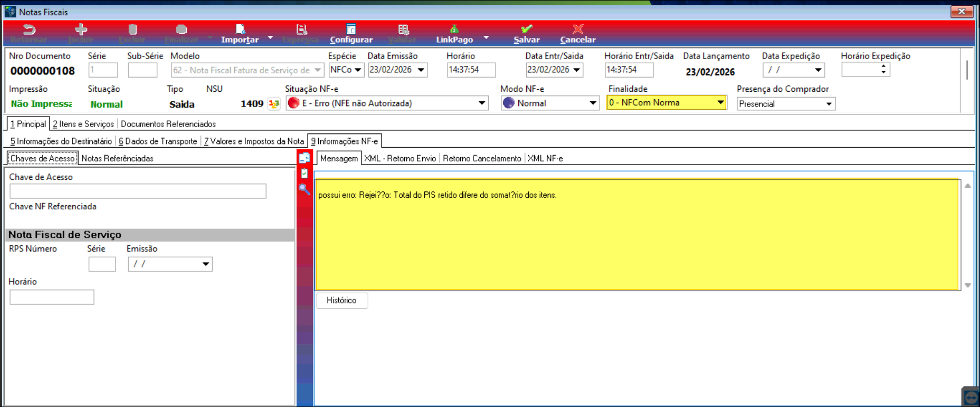Select the Notas Referênciadas tab
Screen dimensions: 980x407
(117, 159)
